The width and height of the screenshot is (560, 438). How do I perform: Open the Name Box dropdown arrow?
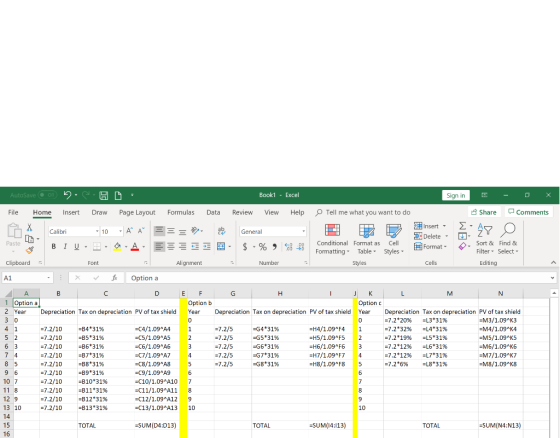[49, 278]
